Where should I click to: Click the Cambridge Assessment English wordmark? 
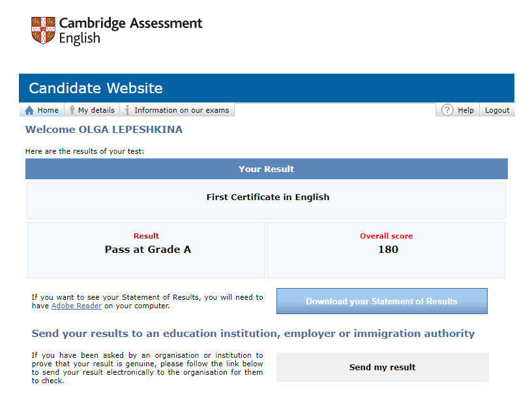(130, 31)
